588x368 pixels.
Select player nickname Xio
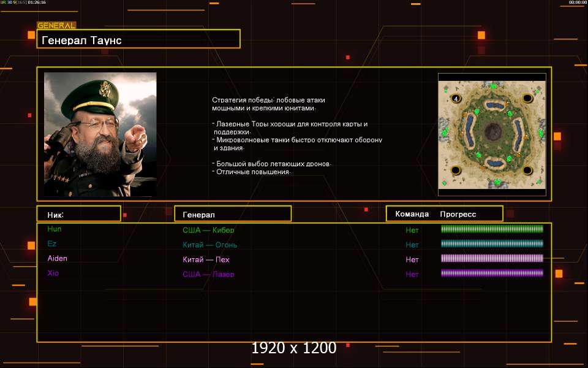pyautogui.click(x=53, y=273)
